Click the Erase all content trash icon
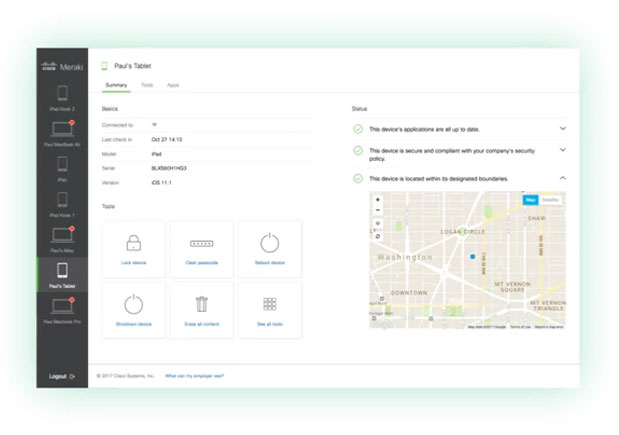 [x=201, y=304]
